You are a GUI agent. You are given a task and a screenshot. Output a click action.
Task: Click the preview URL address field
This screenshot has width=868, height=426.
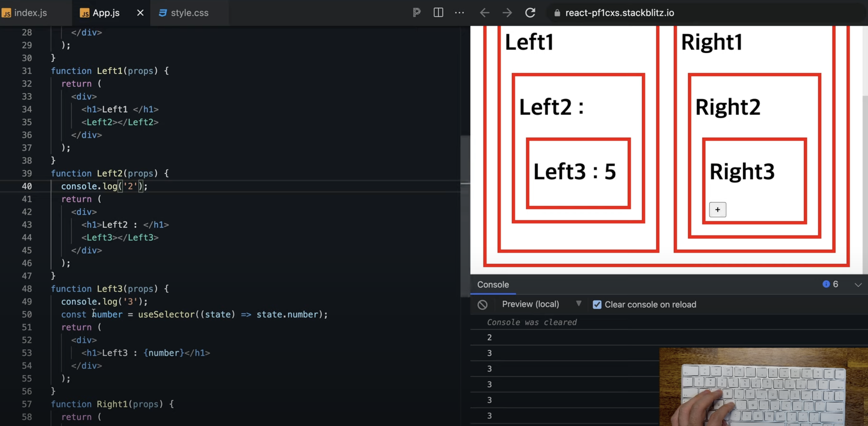619,13
